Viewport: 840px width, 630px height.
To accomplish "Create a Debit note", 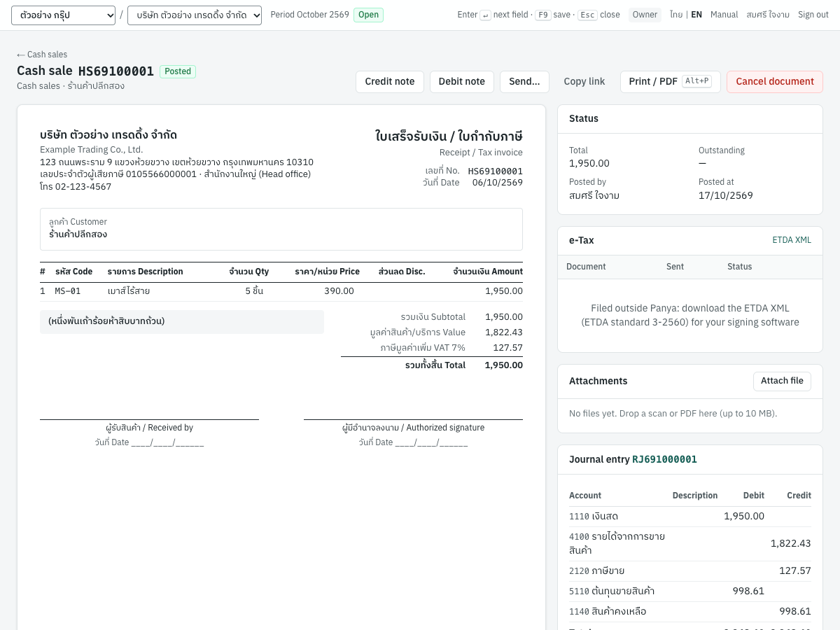I will pyautogui.click(x=462, y=82).
